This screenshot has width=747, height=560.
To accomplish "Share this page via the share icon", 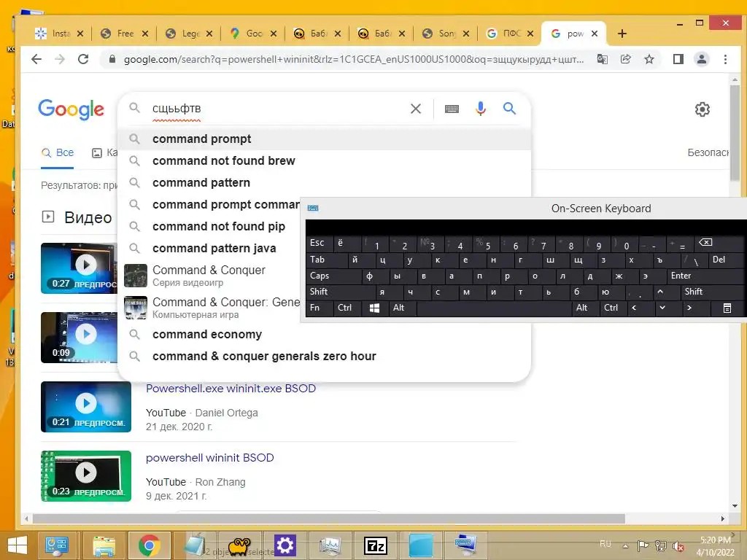I will pos(625,59).
